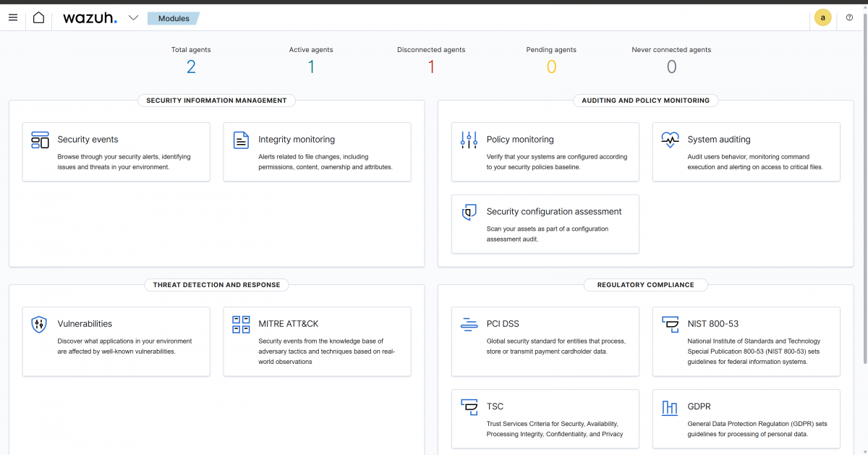Image resolution: width=868 pixels, height=455 pixels.
Task: Open the help question mark icon
Action: point(849,17)
